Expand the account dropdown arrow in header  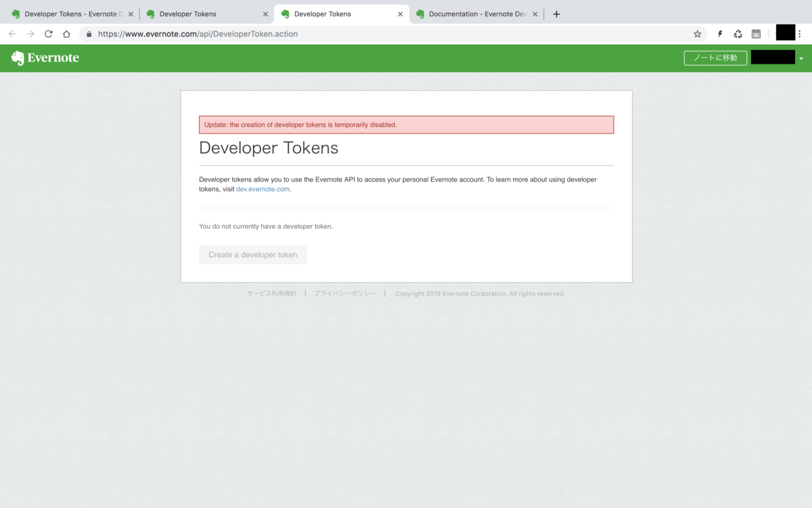point(801,59)
